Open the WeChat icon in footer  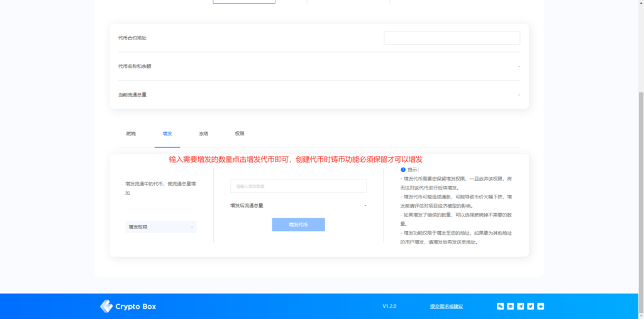click(x=500, y=306)
